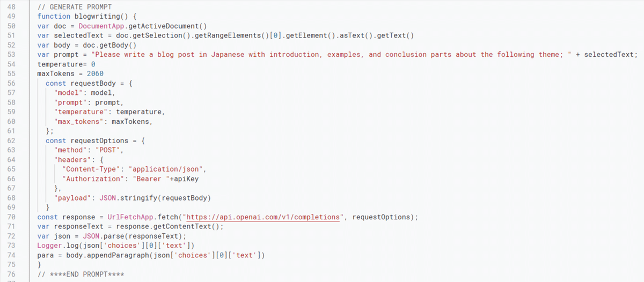Viewport: 644px width, 282px height.
Task: Click line number 62 in gutter
Action: [x=11, y=141]
